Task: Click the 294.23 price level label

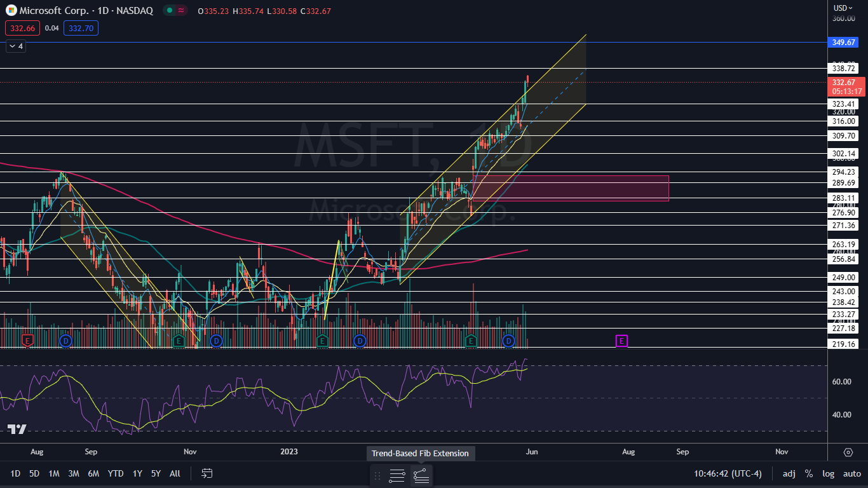Action: (844, 172)
